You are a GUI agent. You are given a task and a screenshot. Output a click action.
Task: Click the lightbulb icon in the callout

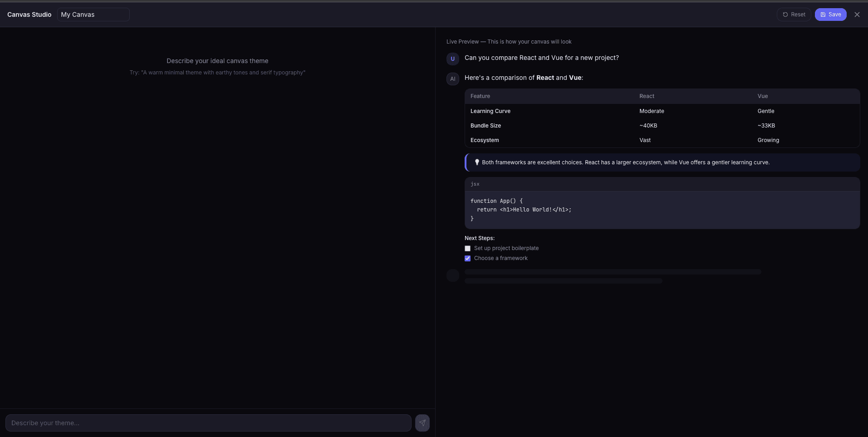(x=477, y=162)
